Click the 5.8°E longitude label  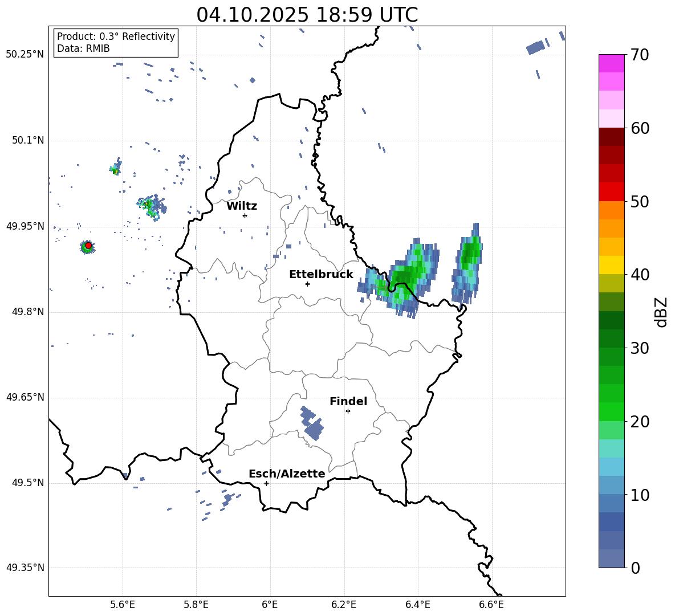tap(196, 605)
